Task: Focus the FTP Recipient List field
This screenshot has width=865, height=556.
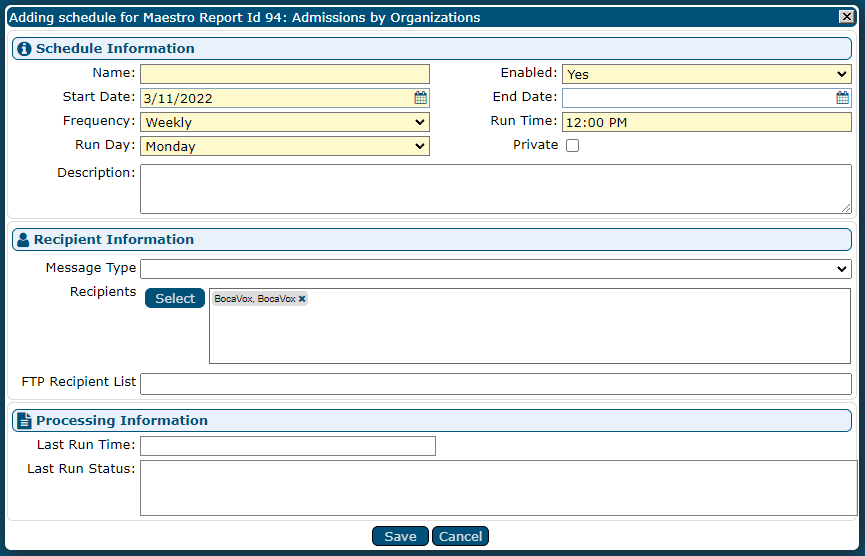Action: click(495, 384)
